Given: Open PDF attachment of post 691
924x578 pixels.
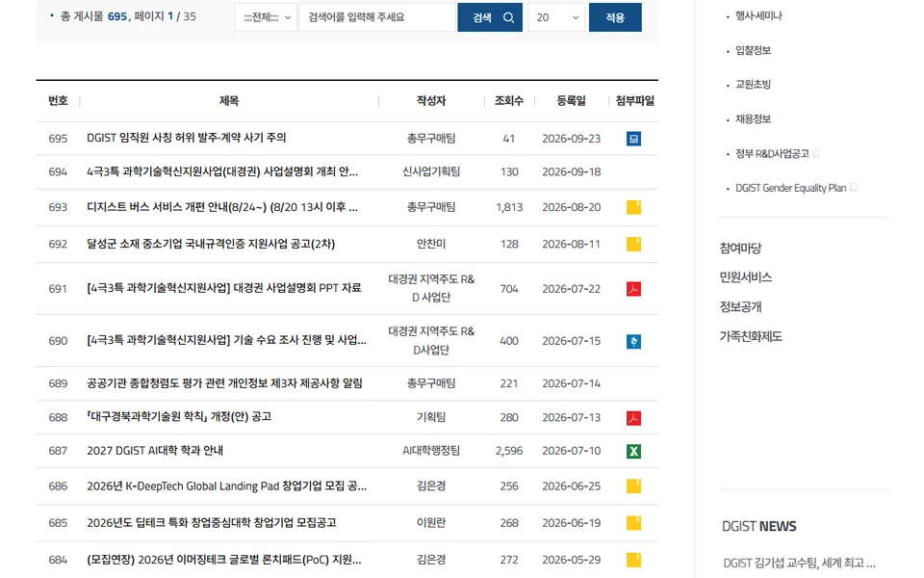Looking at the screenshot, I should [633, 289].
